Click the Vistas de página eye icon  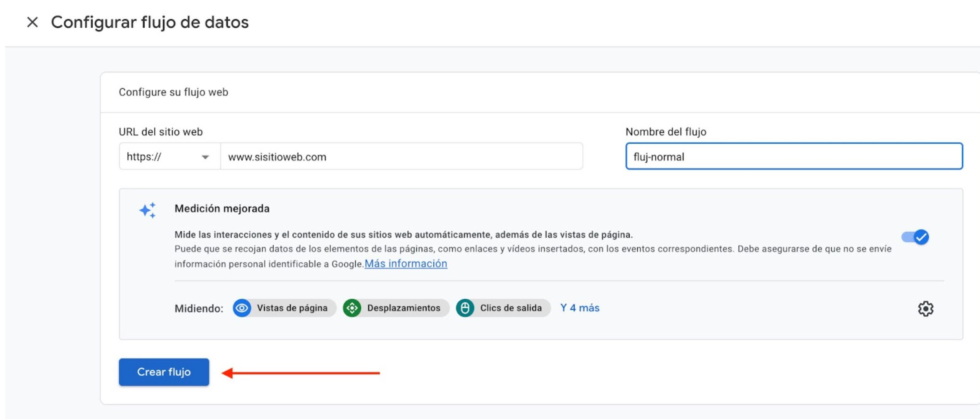click(x=243, y=308)
